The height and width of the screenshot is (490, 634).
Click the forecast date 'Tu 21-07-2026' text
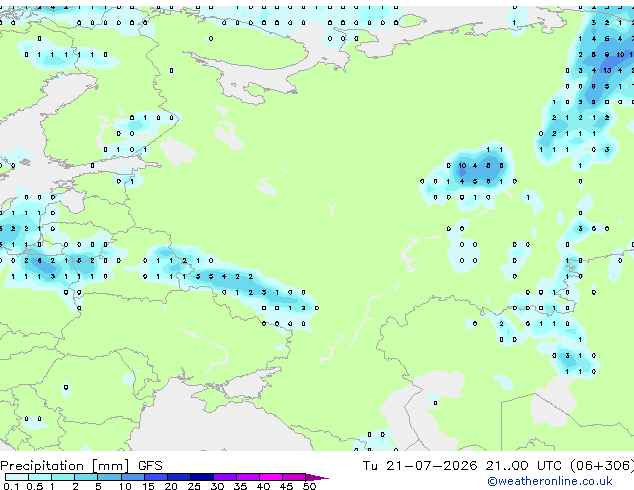(420, 465)
